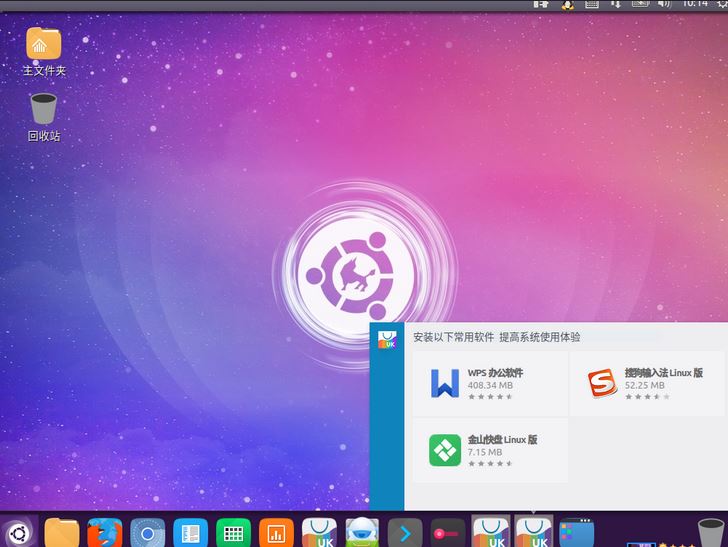Click the green 金山快盘 app icon
The height and width of the screenshot is (547, 728).
445,450
